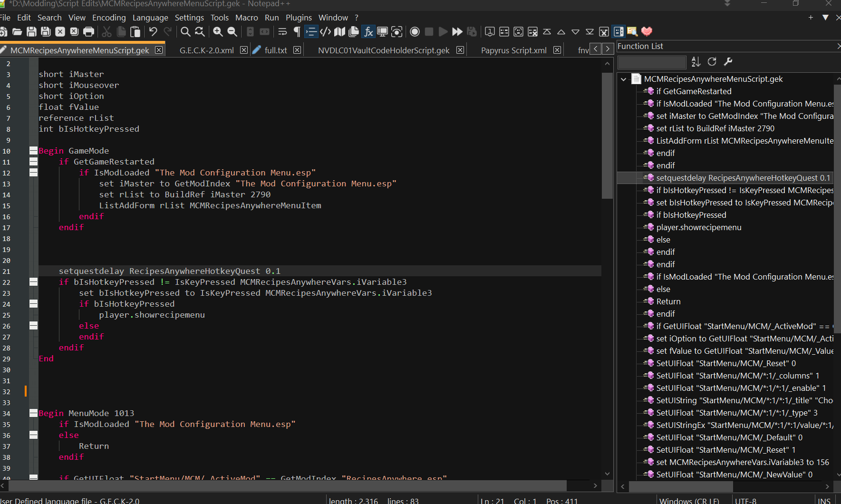Click the Save toolbar icon
Screen dimensions: 841x504
(x=31, y=32)
